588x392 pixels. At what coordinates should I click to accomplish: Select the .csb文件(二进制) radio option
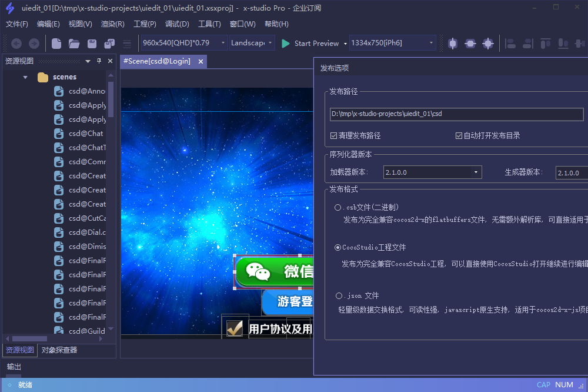[x=338, y=207]
